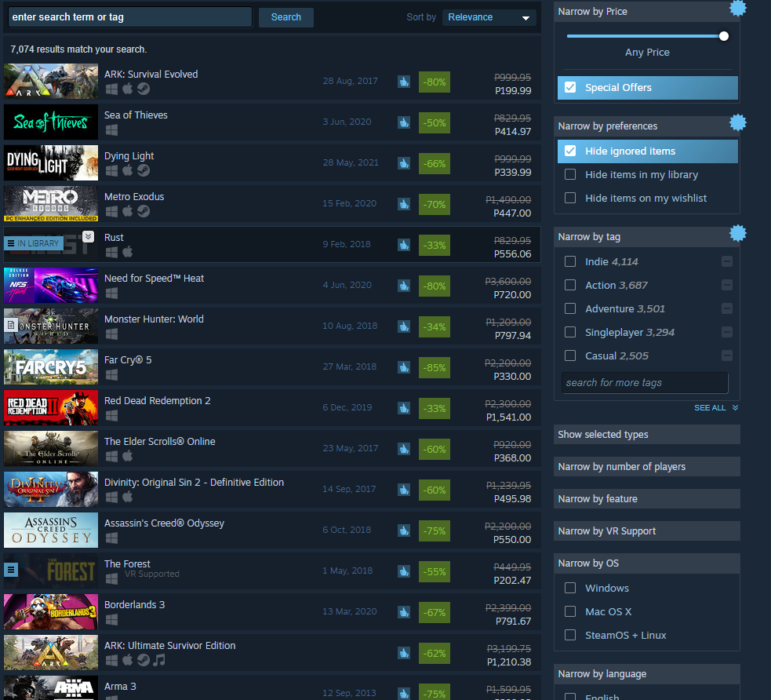Open the Monster Hunter: World title
Viewport: 771px width, 700px height.
click(x=154, y=319)
